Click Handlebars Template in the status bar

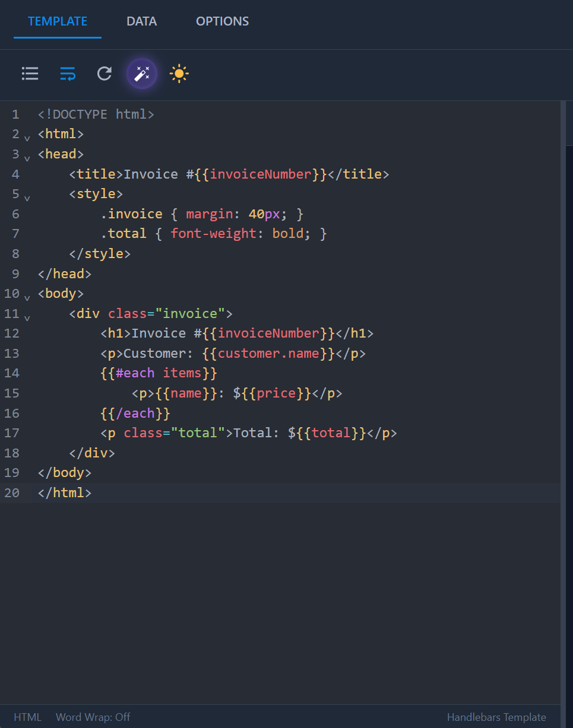pyautogui.click(x=497, y=717)
